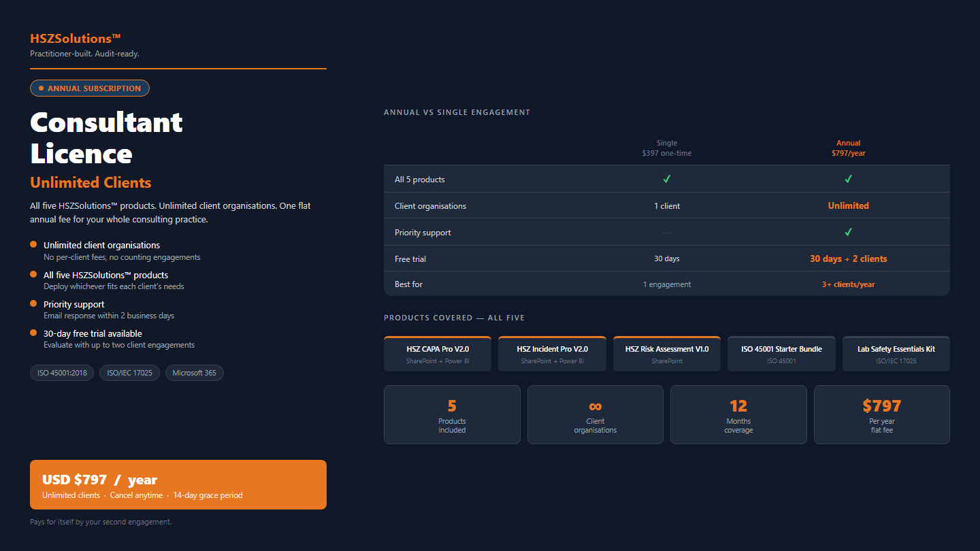Open the Lab Safety Essentials Kit card

[x=896, y=354]
